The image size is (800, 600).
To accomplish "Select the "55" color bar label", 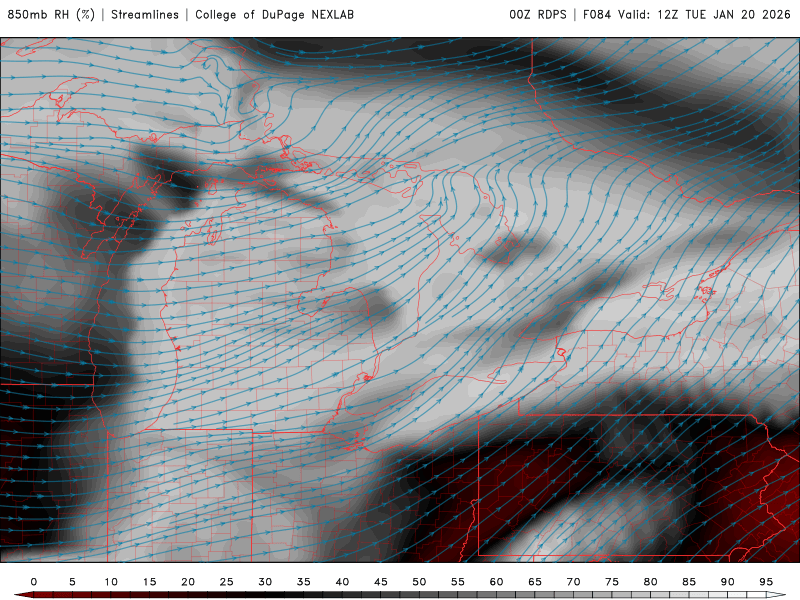I will tap(458, 582).
